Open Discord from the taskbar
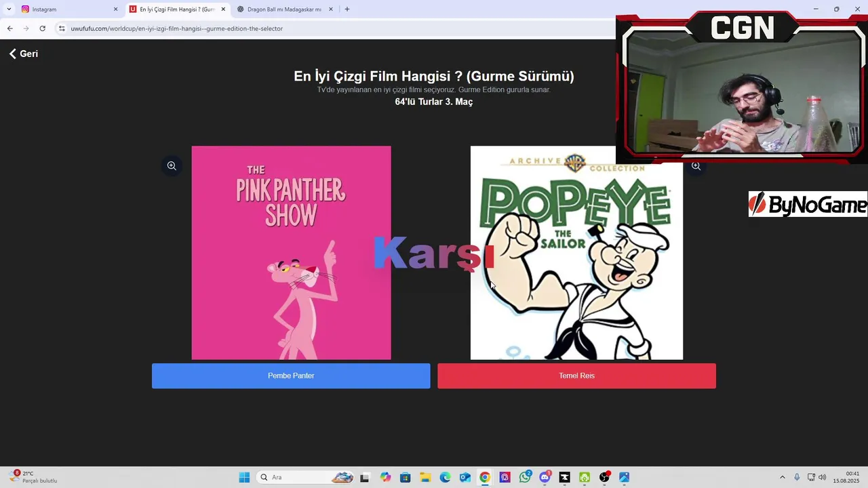This screenshot has height=488, width=868. pyautogui.click(x=545, y=477)
